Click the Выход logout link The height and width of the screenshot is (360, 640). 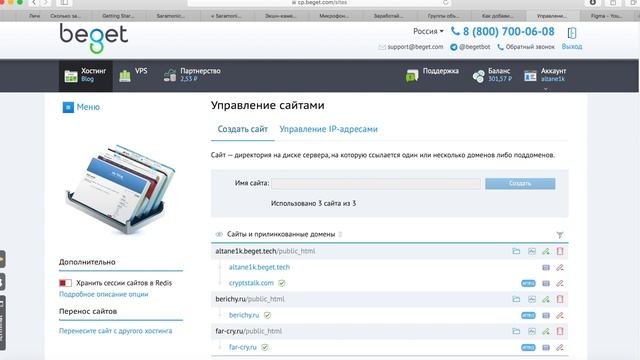point(571,47)
